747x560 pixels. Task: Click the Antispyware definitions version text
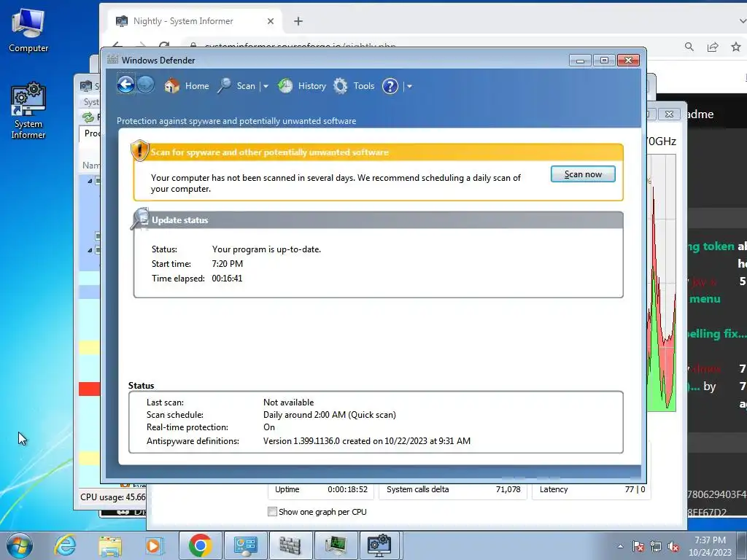point(367,441)
